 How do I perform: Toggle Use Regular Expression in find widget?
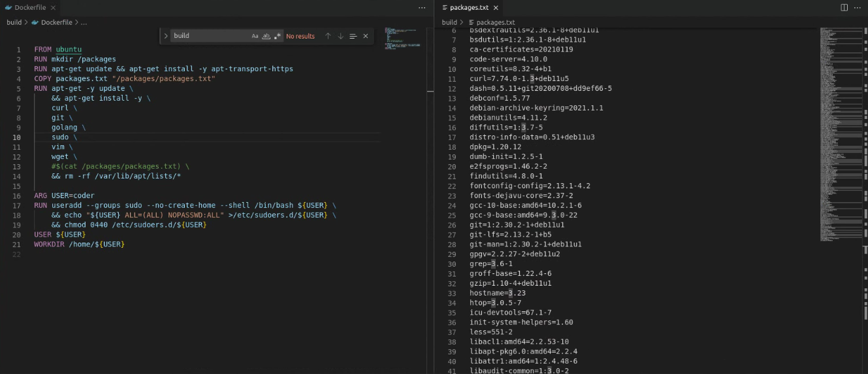pyautogui.click(x=278, y=36)
